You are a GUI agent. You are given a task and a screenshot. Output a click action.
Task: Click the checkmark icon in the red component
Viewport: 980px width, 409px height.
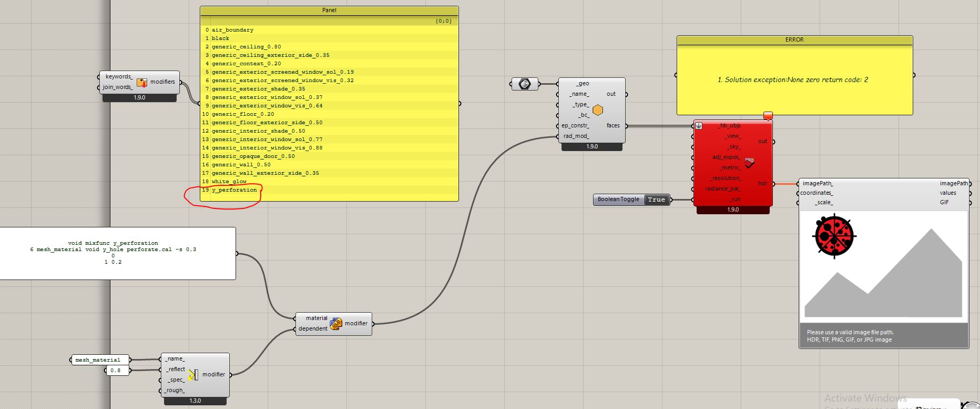coord(750,163)
